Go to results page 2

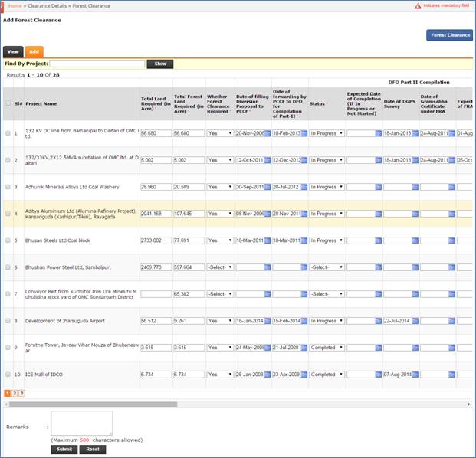(15, 394)
